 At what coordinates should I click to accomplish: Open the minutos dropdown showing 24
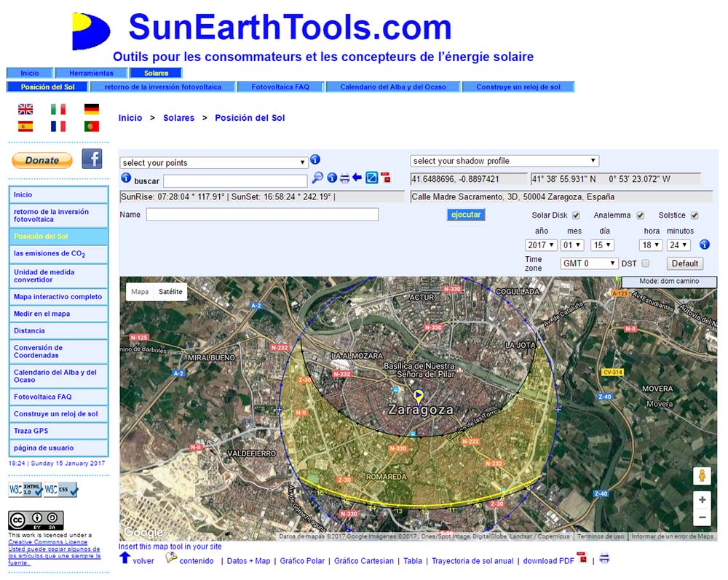point(678,245)
